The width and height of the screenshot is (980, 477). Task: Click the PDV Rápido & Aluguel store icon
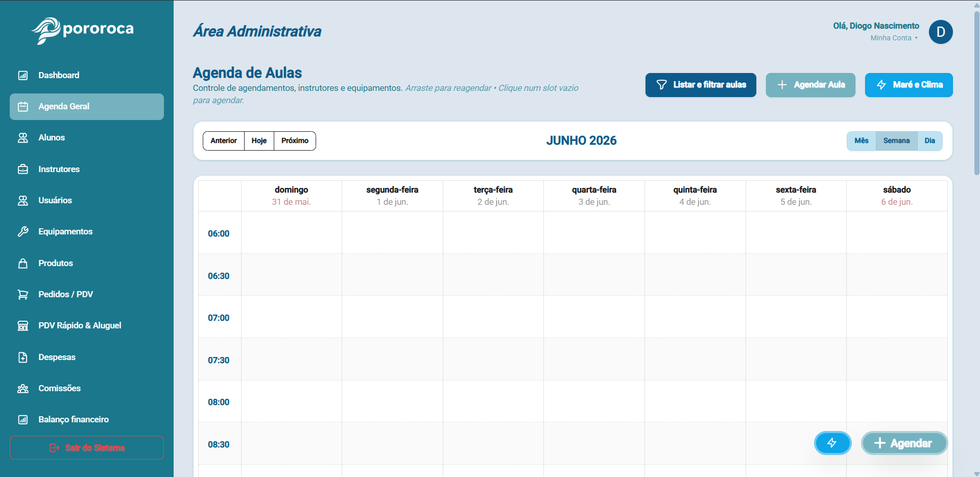click(23, 326)
